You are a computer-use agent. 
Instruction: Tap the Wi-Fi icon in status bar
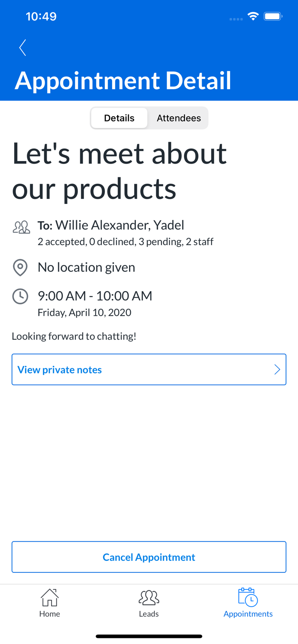click(253, 16)
